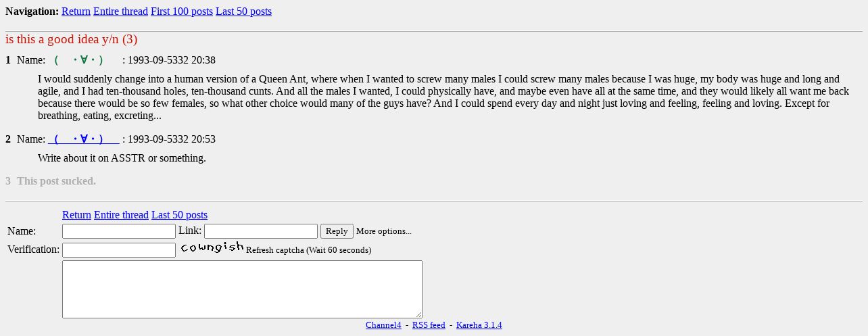868x336 pixels.
Task: Click into the Link text field
Action: (x=260, y=231)
